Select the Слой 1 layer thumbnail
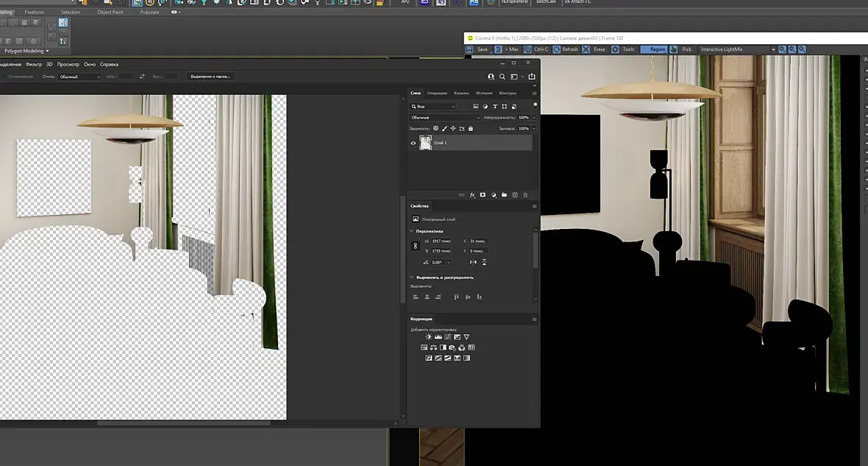Image resolution: width=868 pixels, height=466 pixels. pyautogui.click(x=425, y=143)
